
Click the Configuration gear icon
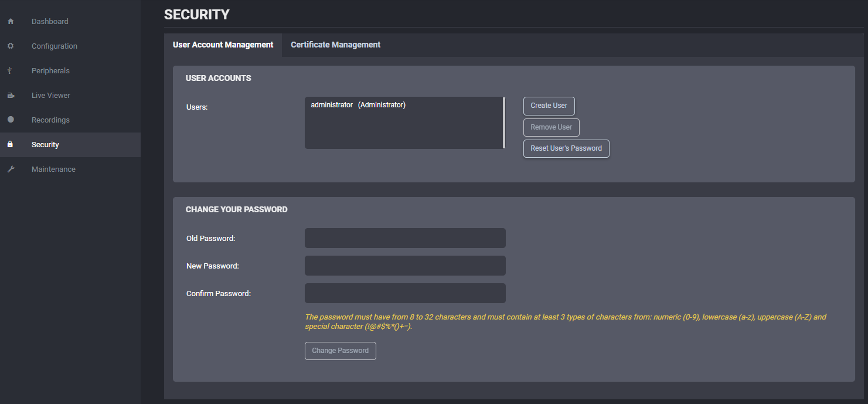(11, 46)
